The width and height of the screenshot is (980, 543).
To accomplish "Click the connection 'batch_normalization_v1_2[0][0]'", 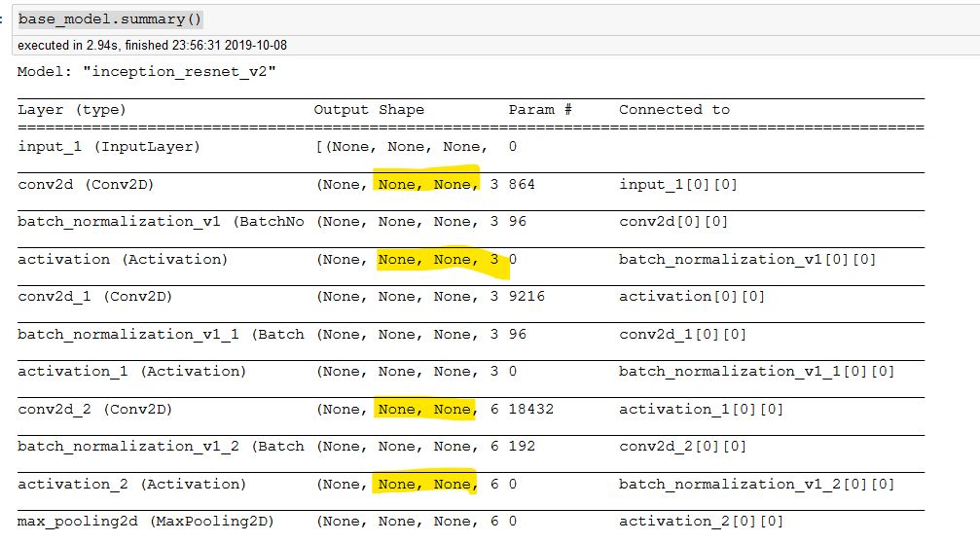I will pos(757,485).
